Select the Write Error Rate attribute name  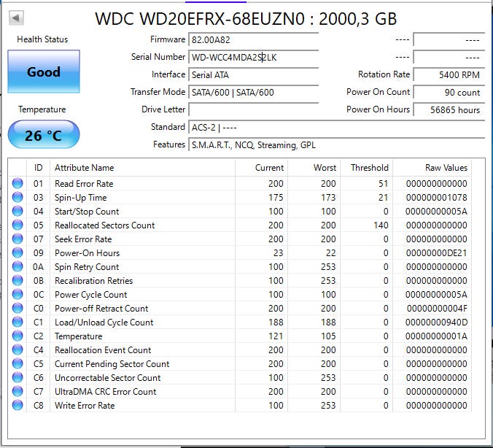coord(85,405)
